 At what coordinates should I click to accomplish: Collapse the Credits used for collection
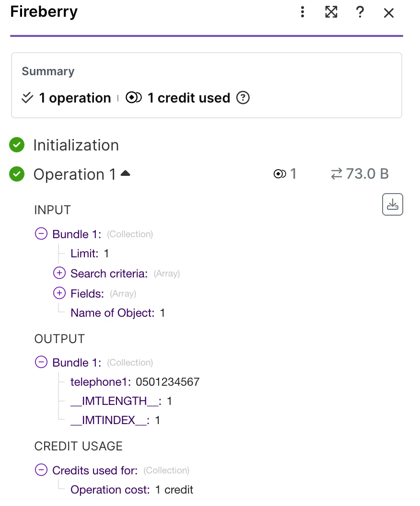[41, 470]
